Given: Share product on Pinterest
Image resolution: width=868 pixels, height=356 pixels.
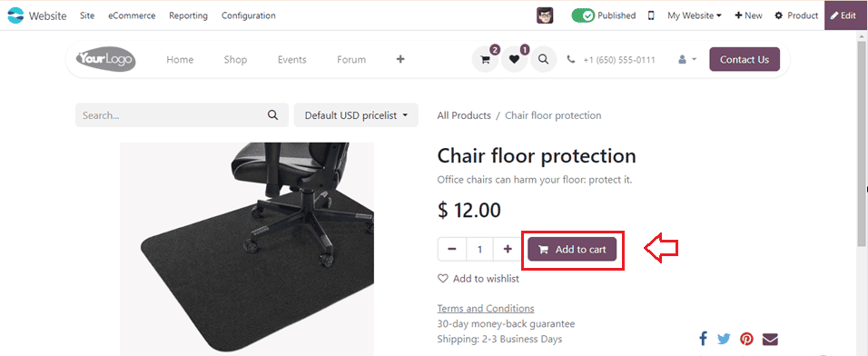Looking at the screenshot, I should coord(746,339).
